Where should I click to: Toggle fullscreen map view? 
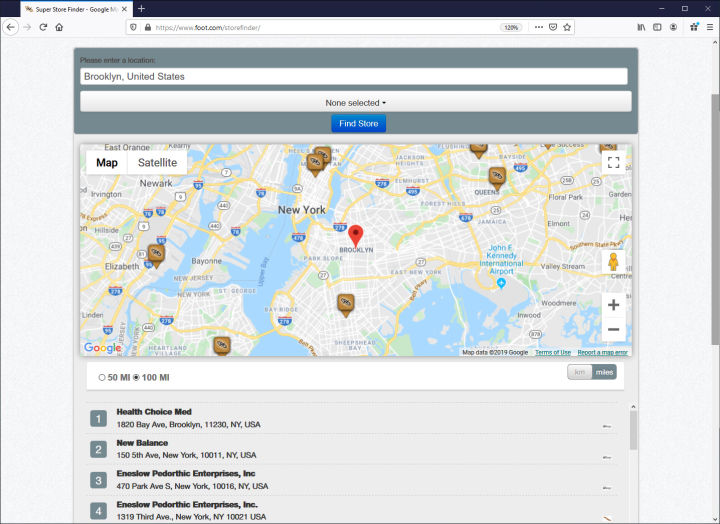tap(613, 163)
